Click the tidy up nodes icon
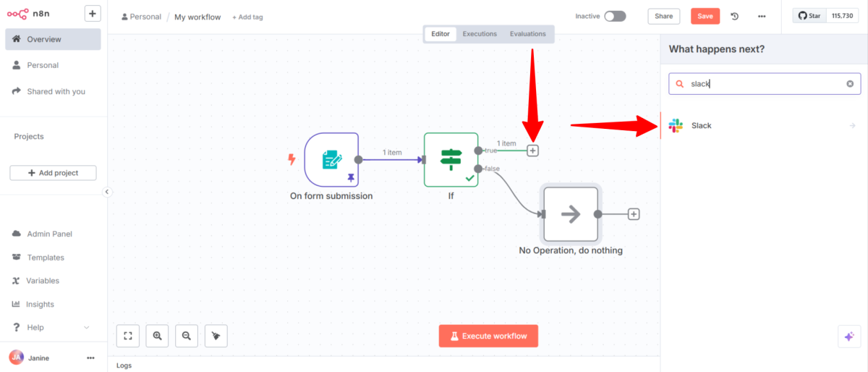Image resolution: width=868 pixels, height=372 pixels. click(x=216, y=336)
